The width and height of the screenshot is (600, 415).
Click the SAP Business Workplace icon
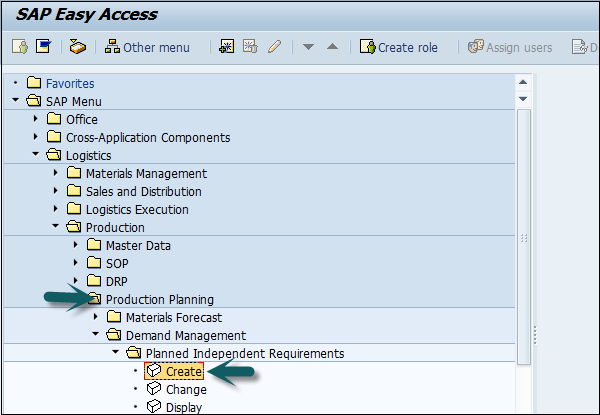pyautogui.click(x=78, y=47)
